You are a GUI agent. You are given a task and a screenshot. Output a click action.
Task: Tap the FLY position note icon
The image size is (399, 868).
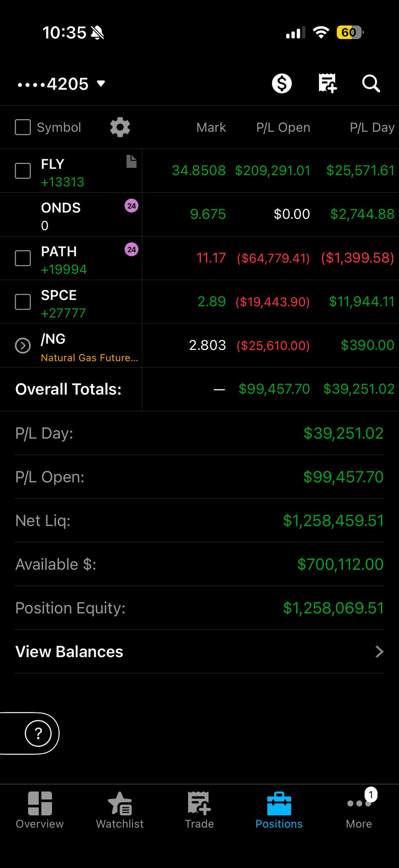click(x=131, y=161)
